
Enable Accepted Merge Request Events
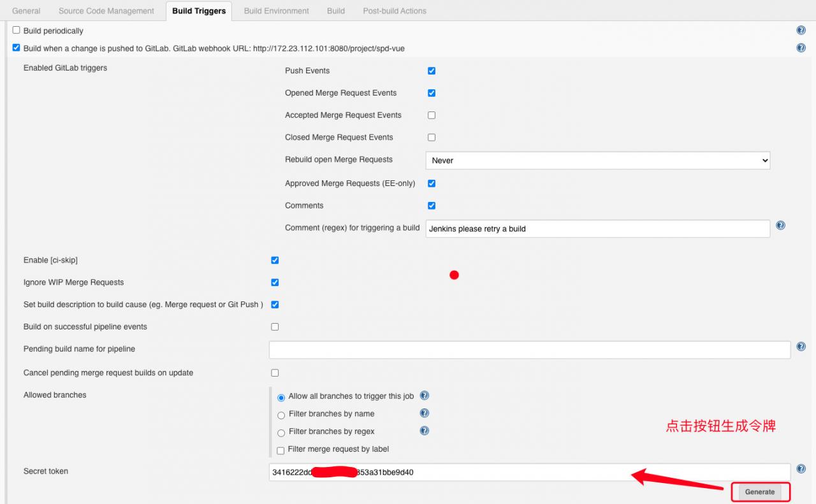[x=432, y=115]
